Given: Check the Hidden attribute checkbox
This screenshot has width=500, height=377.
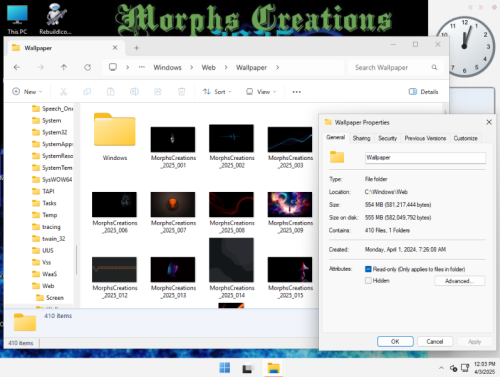Looking at the screenshot, I should 368,281.
